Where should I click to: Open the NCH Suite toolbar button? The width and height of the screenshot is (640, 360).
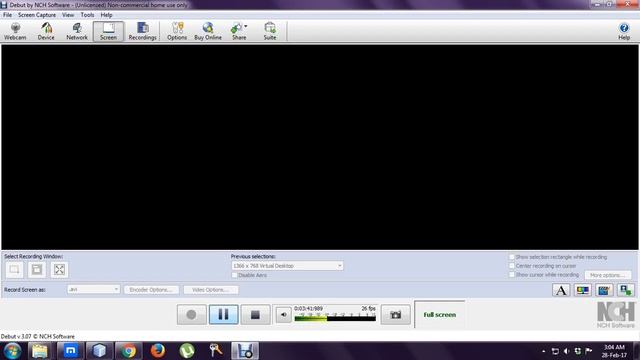click(270, 31)
